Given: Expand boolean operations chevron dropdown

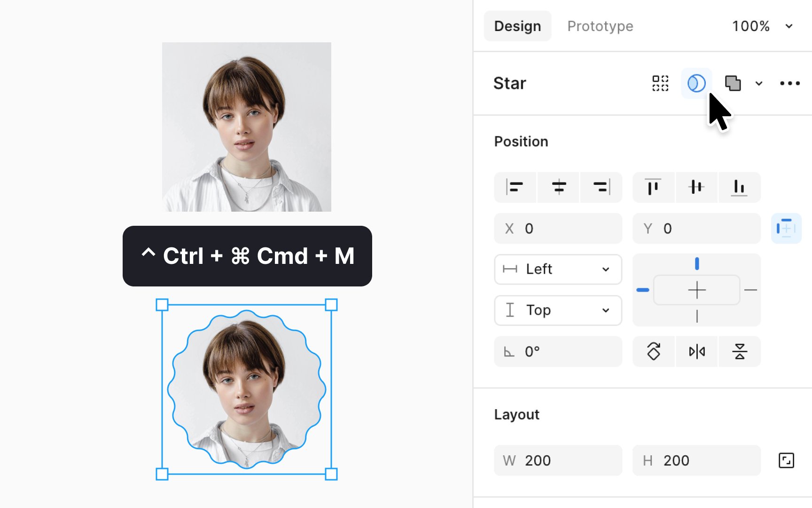Looking at the screenshot, I should (759, 84).
